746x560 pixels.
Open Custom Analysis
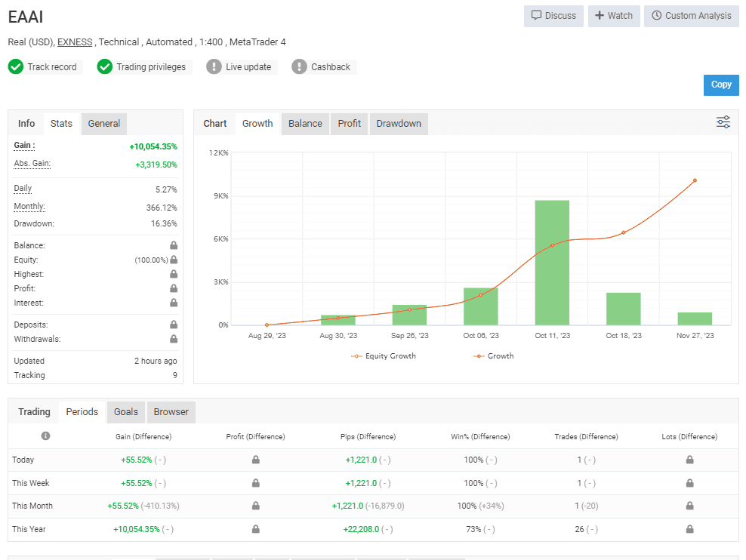(x=691, y=16)
